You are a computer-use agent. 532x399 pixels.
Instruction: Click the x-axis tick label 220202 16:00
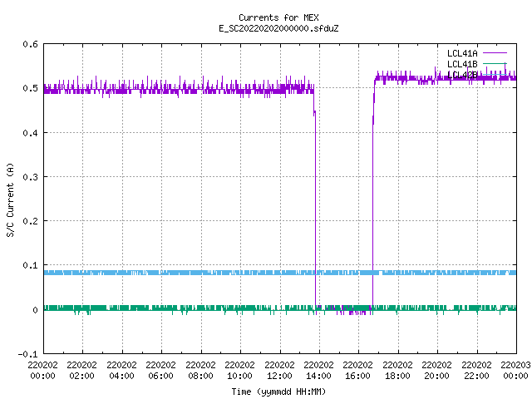(x=357, y=370)
